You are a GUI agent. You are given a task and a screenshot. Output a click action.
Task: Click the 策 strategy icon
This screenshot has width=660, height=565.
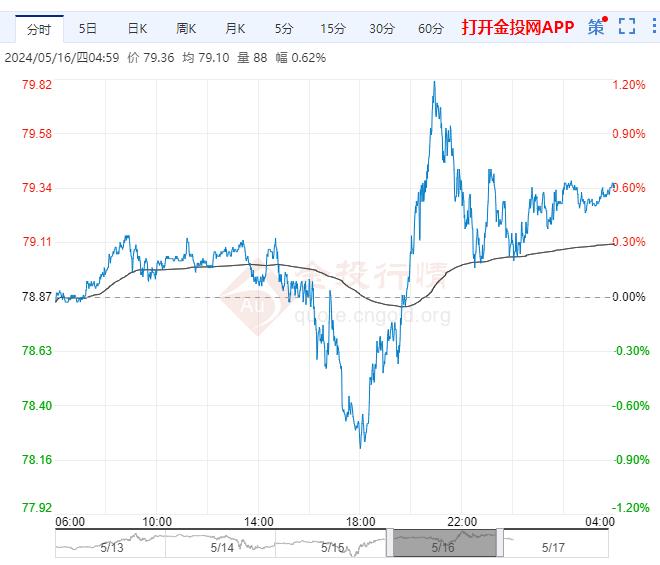pyautogui.click(x=596, y=27)
